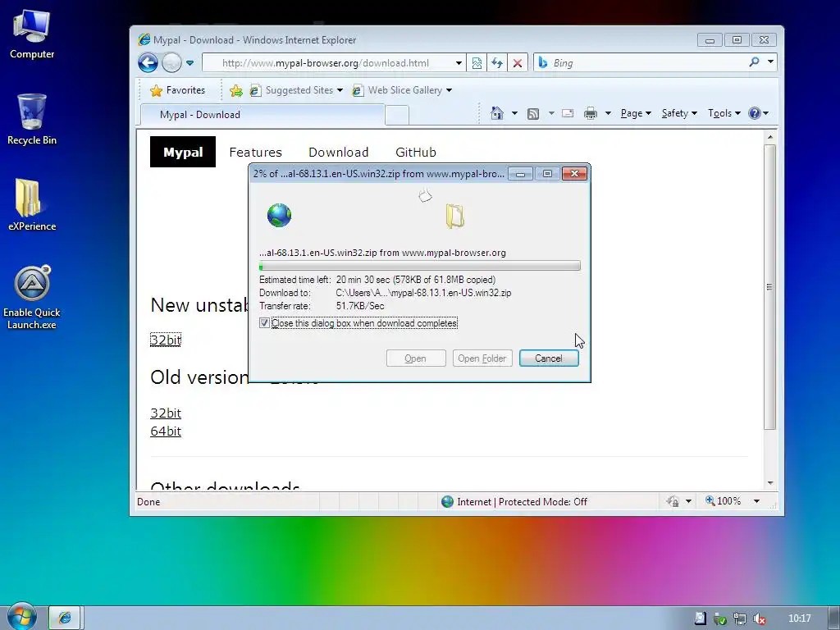
Task: Click the globe icon in download dialog
Action: click(x=279, y=216)
